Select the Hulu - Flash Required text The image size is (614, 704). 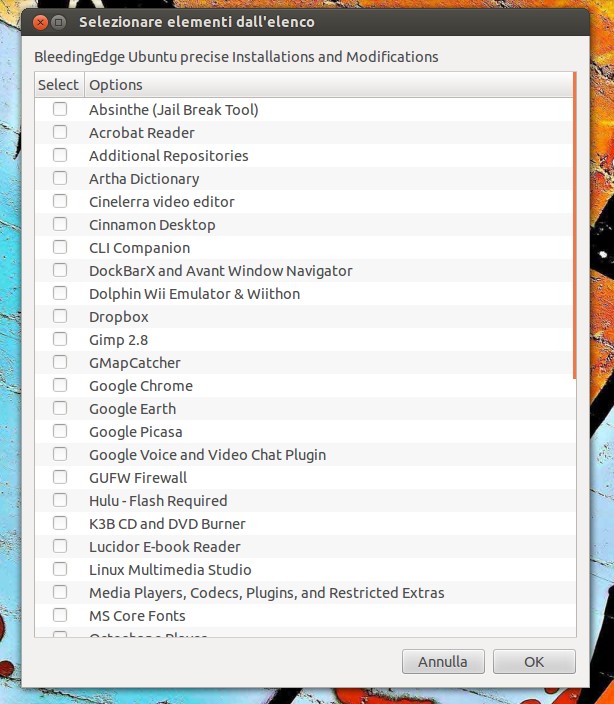[x=158, y=501]
